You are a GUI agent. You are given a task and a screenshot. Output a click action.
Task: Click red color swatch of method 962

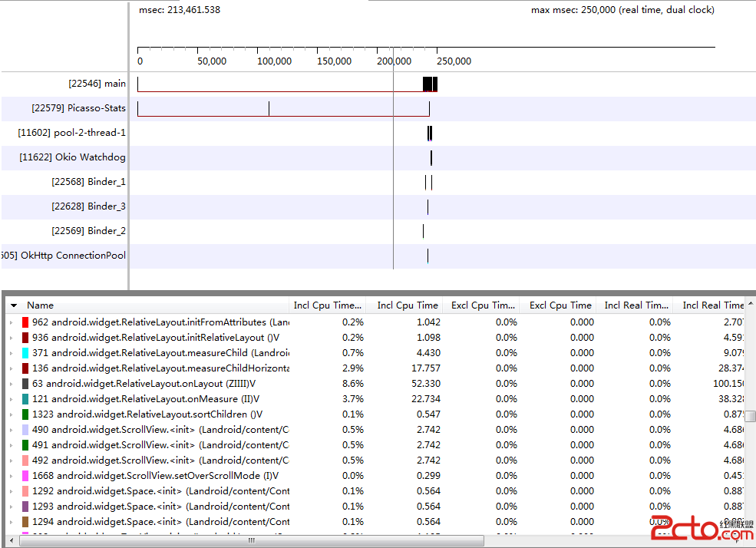click(25, 322)
